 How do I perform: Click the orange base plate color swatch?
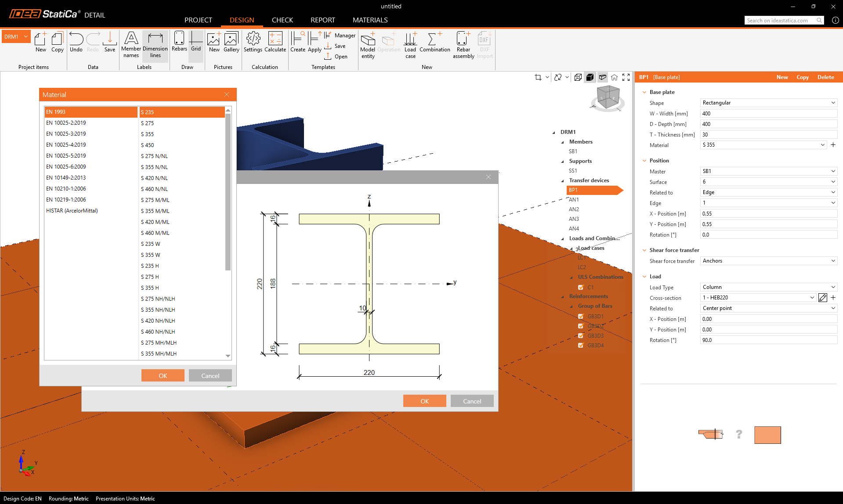click(767, 435)
